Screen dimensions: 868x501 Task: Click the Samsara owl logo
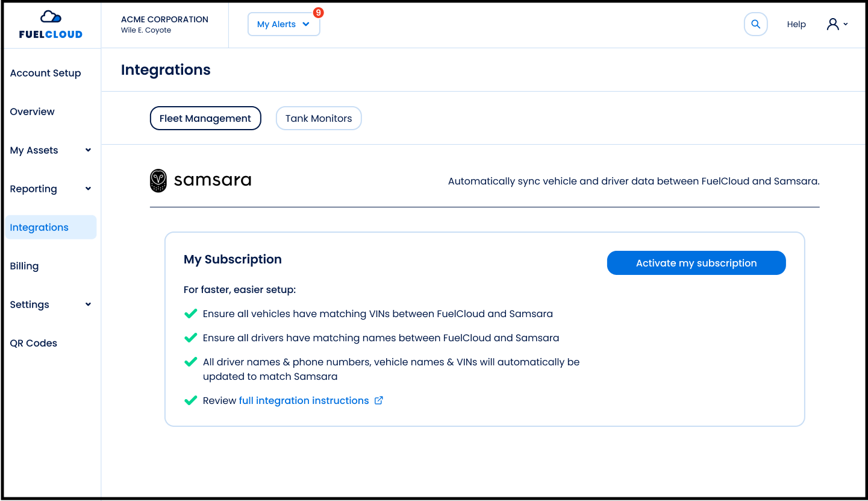coord(158,180)
